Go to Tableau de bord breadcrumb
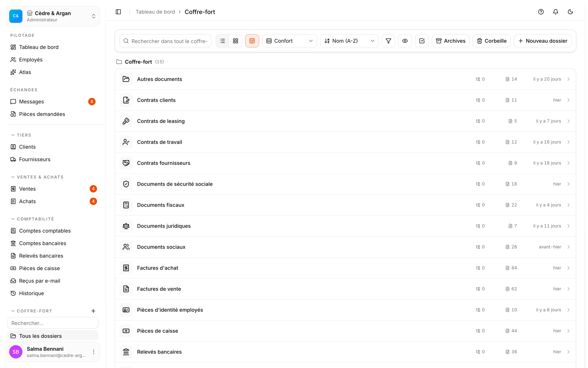 pos(155,12)
